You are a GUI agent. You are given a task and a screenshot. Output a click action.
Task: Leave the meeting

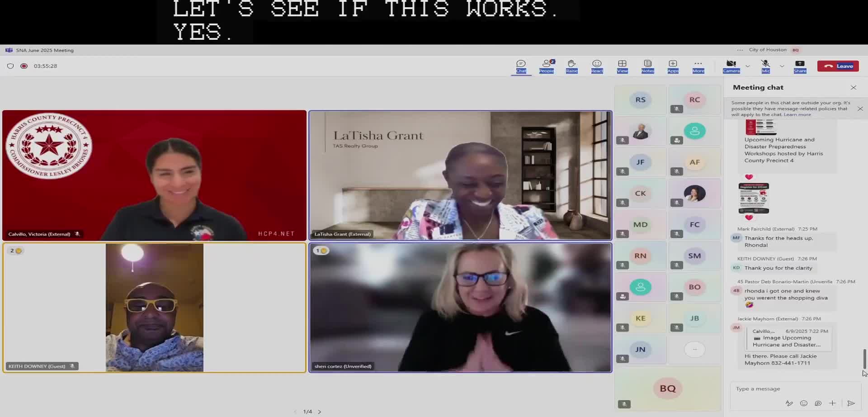[838, 66]
